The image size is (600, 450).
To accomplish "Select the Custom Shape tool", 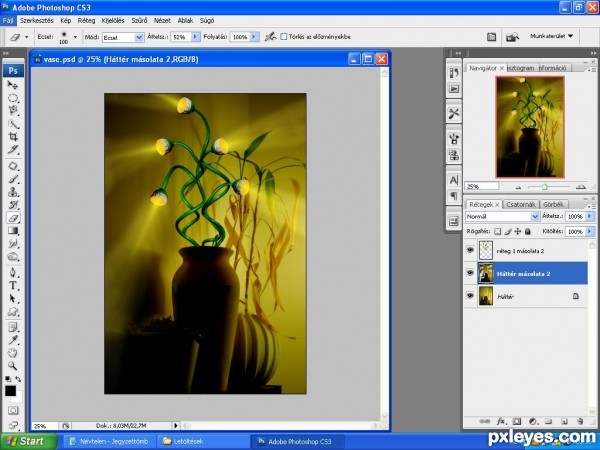I will 13,311.
